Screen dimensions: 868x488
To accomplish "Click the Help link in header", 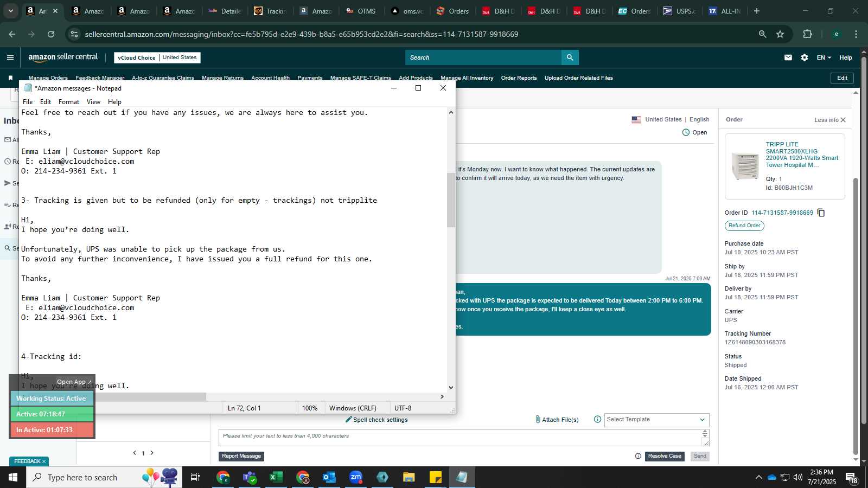I will (x=846, y=57).
